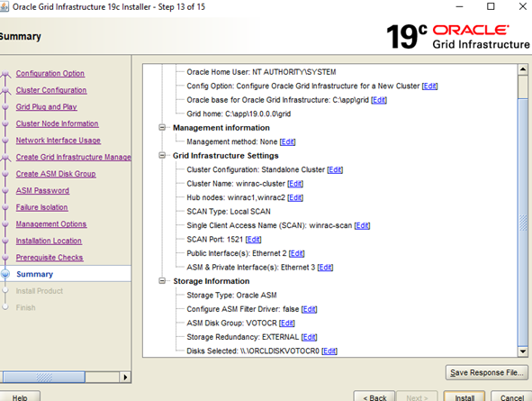Click the scroll up arrow in summary pane
Image resolution: width=532 pixels, height=401 pixels.
click(x=523, y=69)
